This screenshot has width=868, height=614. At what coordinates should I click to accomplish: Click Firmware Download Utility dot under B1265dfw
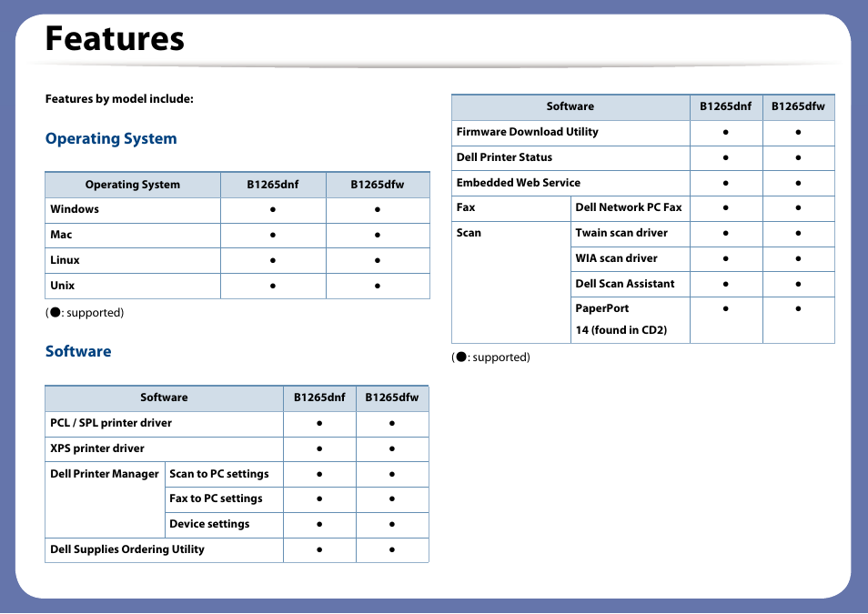tap(798, 132)
